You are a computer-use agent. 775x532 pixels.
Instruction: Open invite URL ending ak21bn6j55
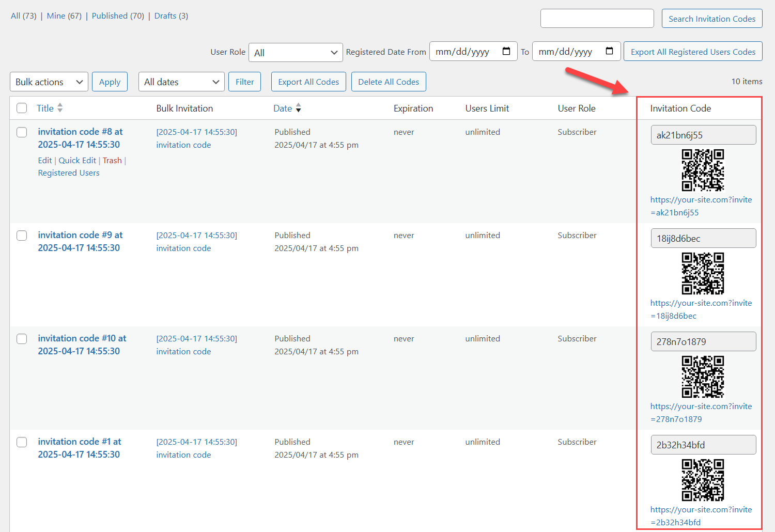point(701,206)
